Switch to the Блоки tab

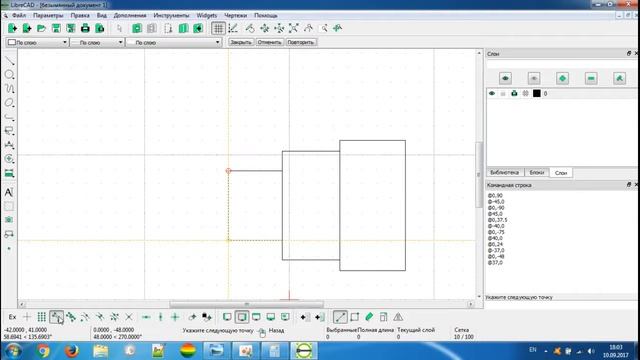pyautogui.click(x=537, y=173)
